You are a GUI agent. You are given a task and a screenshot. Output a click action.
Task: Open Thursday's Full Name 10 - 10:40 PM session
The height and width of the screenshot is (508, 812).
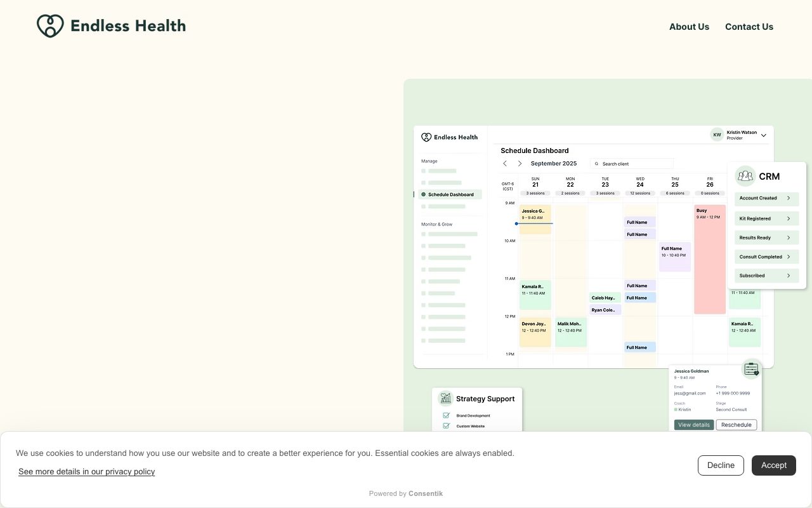(675, 257)
